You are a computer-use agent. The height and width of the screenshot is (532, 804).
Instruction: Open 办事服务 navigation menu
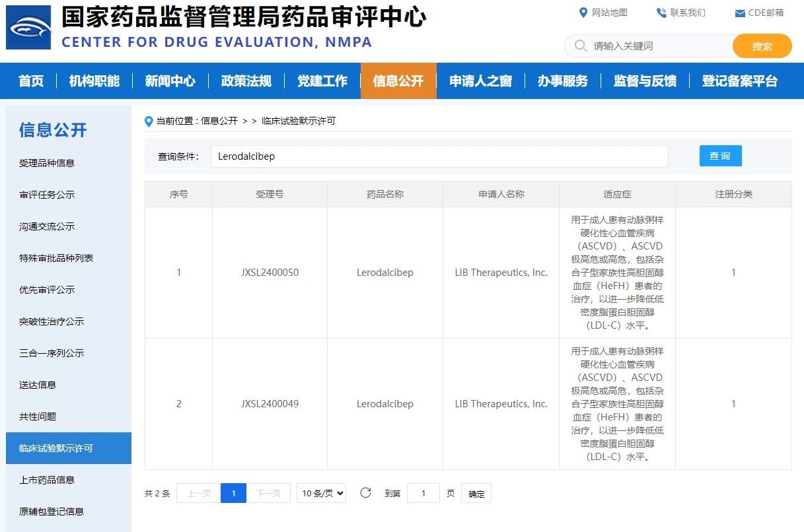click(563, 81)
